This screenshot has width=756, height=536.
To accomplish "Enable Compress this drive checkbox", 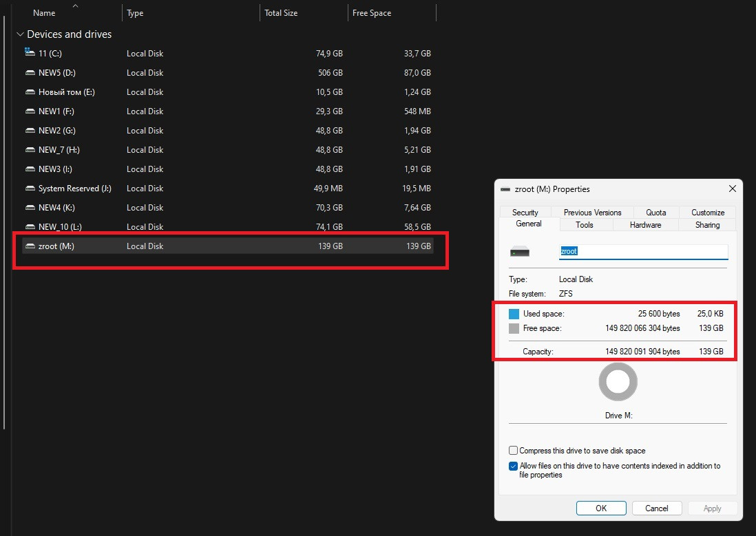I will click(x=513, y=450).
